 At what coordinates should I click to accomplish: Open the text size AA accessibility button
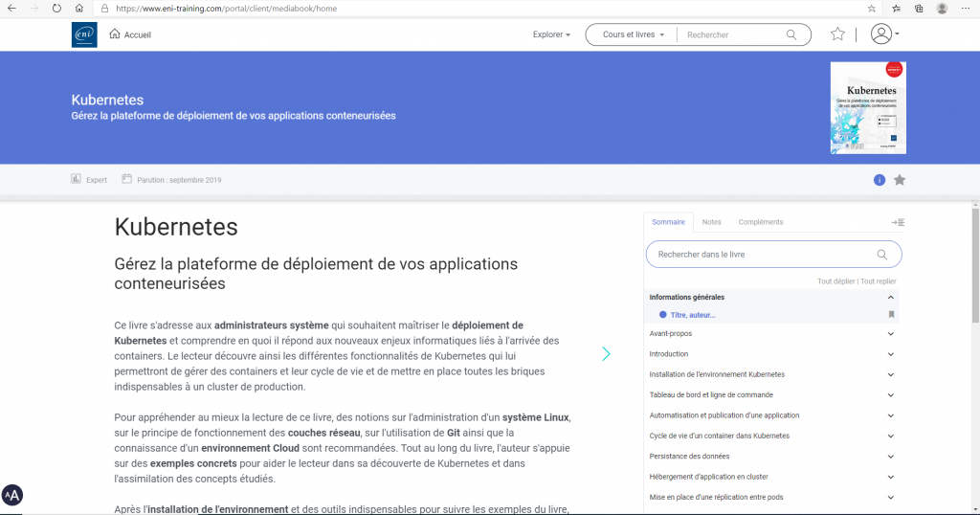click(x=11, y=496)
